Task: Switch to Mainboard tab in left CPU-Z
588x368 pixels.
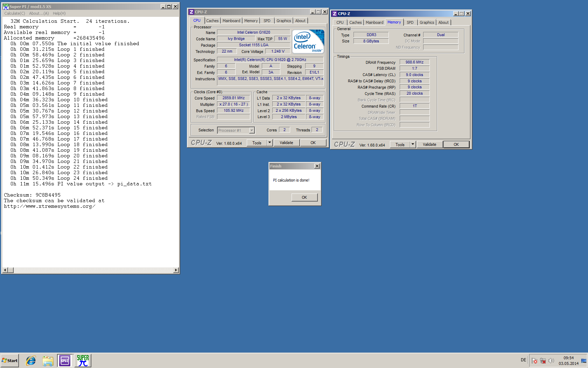Action: coord(231,21)
